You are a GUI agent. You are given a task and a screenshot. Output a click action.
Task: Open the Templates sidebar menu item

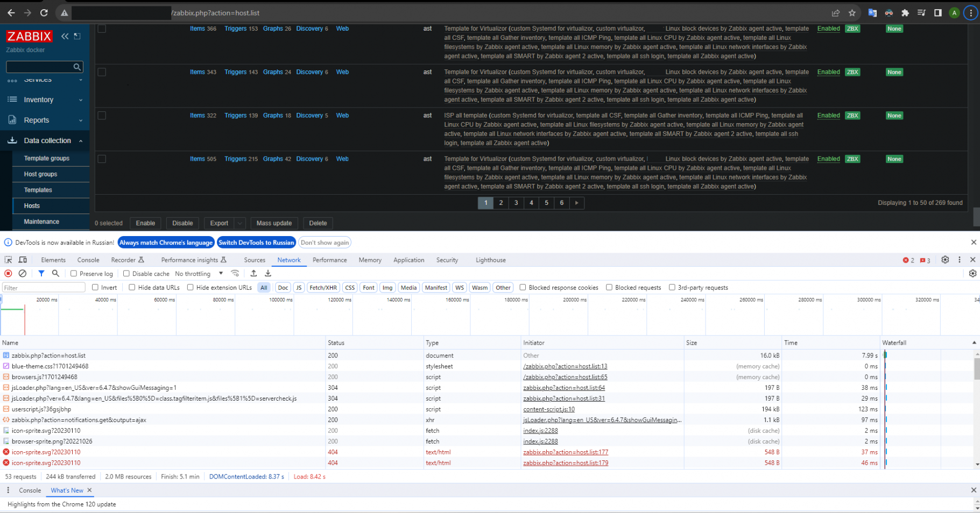[x=38, y=190]
